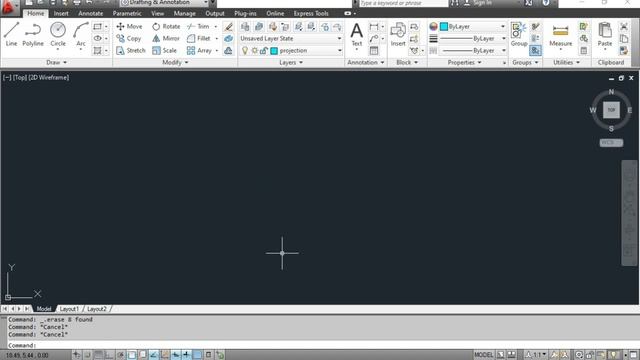Activate the Mirror command
640x360 pixels.
pos(166,38)
